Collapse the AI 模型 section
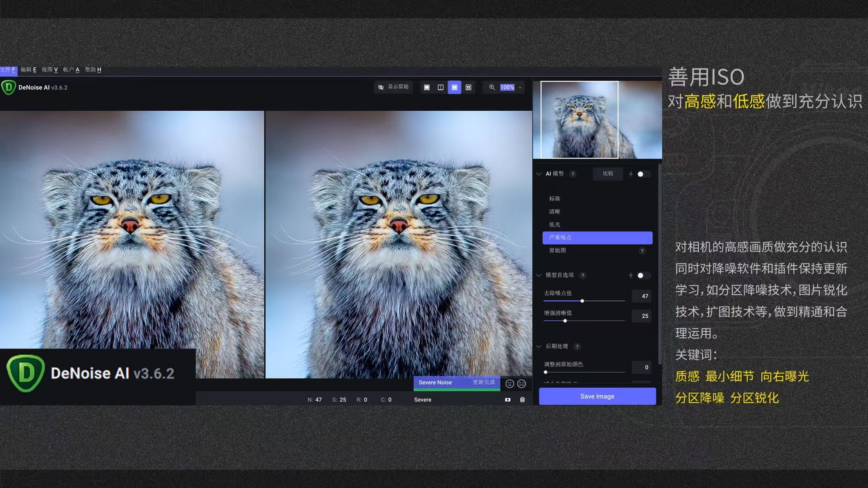This screenshot has height=488, width=868. pyautogui.click(x=539, y=174)
